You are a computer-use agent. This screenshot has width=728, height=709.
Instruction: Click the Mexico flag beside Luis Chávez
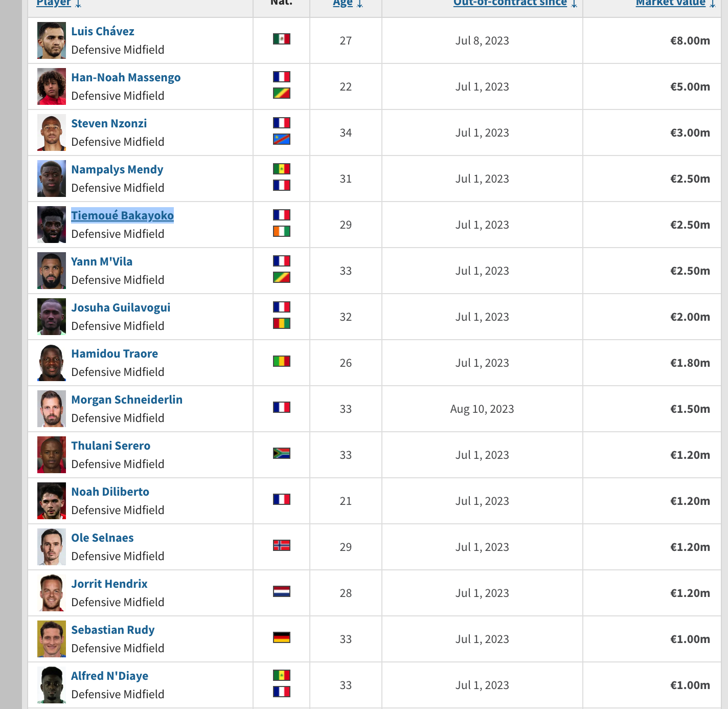(281, 39)
